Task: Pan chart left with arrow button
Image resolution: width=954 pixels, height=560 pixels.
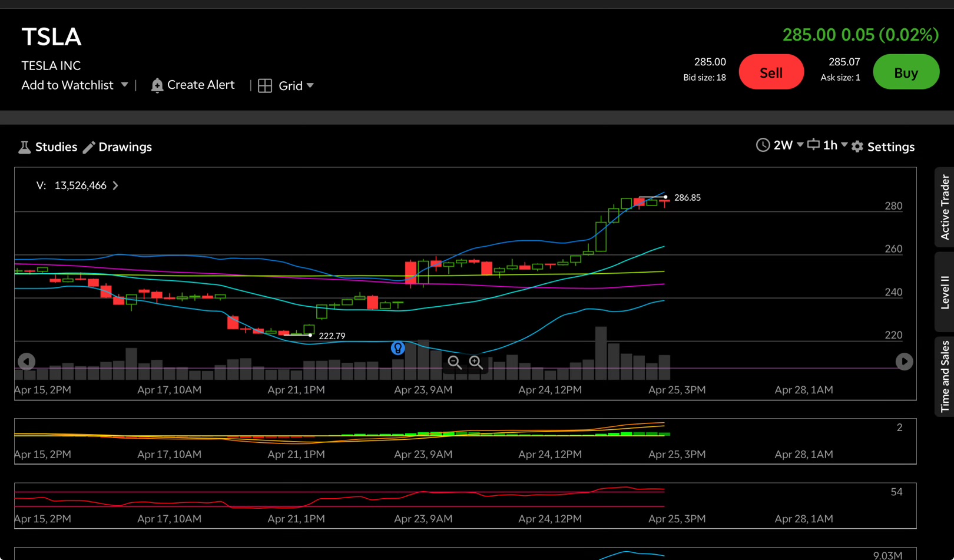Action: coord(26,362)
